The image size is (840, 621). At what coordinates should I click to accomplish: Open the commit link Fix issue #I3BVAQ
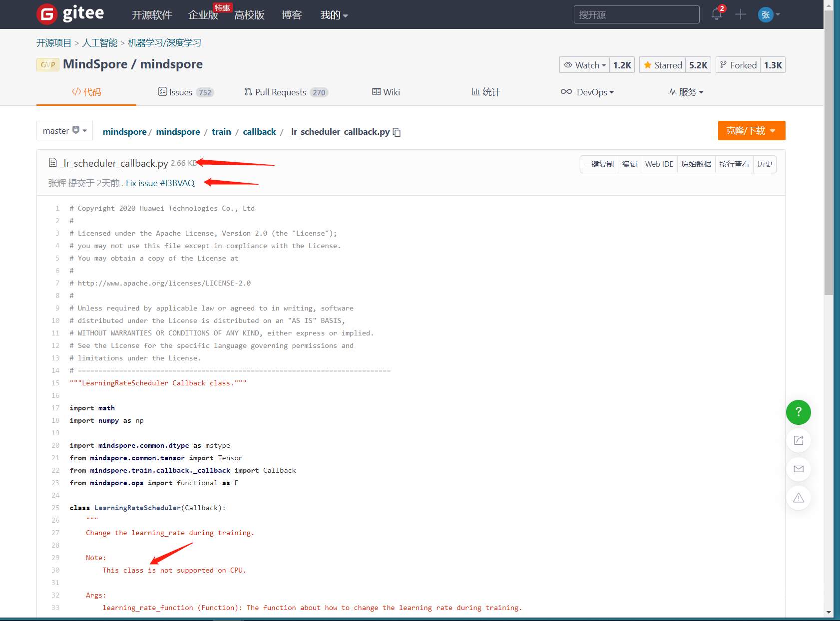pyautogui.click(x=160, y=183)
